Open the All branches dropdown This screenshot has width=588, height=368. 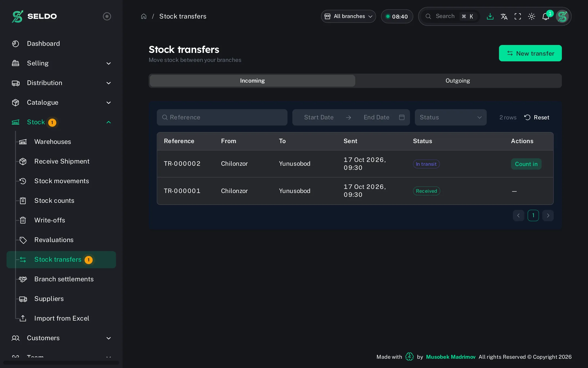pos(348,16)
